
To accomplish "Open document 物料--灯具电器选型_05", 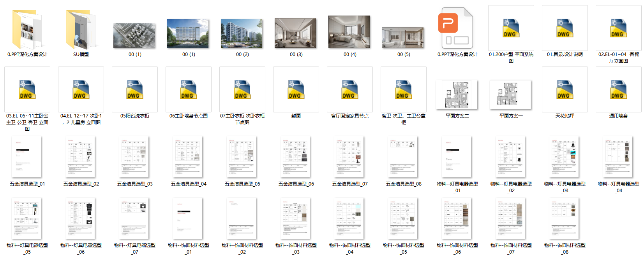I will (26, 218).
